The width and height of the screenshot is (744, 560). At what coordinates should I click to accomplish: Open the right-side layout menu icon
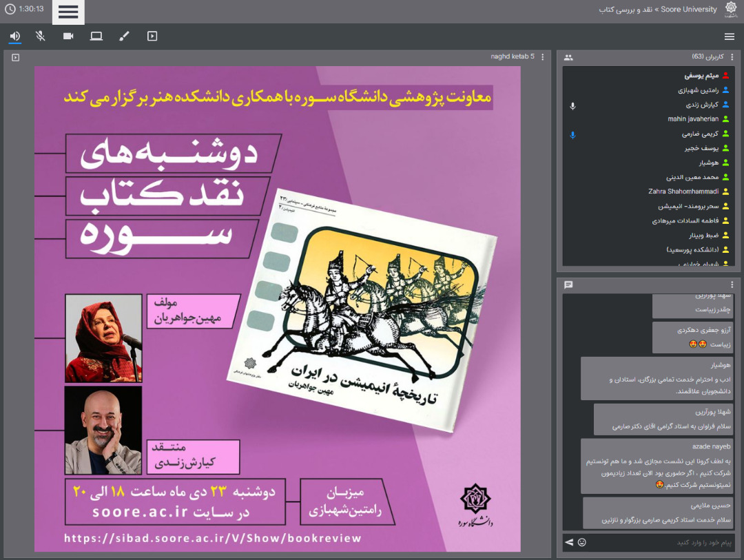(730, 37)
